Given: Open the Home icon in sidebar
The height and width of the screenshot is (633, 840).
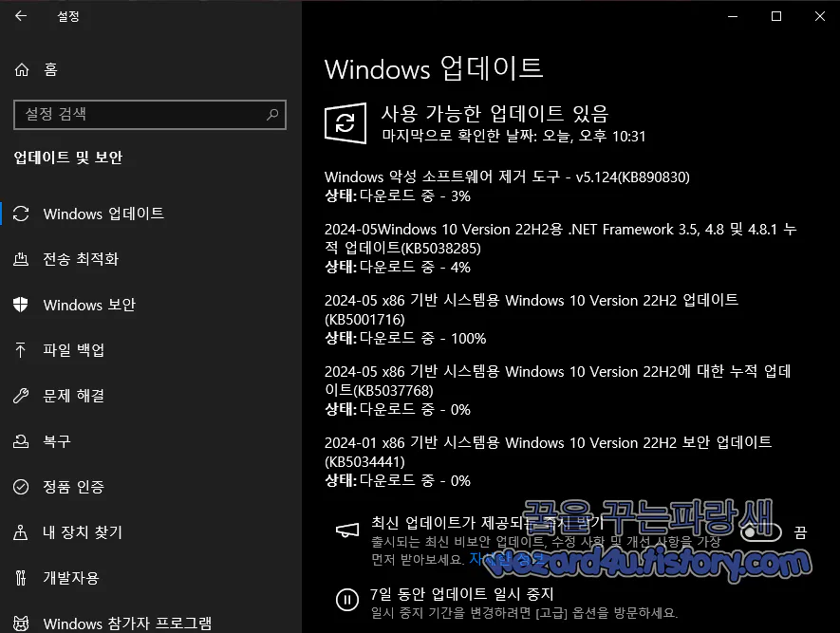Looking at the screenshot, I should coord(22,69).
